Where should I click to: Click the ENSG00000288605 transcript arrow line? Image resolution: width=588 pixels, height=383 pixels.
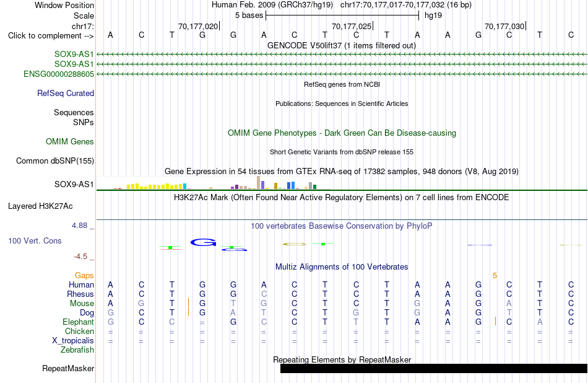[x=342, y=74]
